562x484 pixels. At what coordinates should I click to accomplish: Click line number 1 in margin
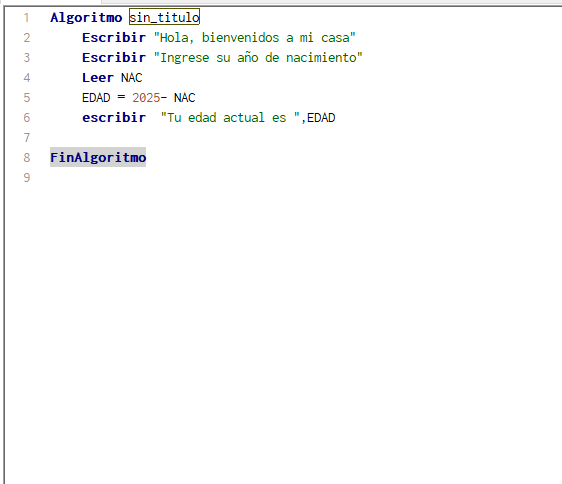(27, 18)
